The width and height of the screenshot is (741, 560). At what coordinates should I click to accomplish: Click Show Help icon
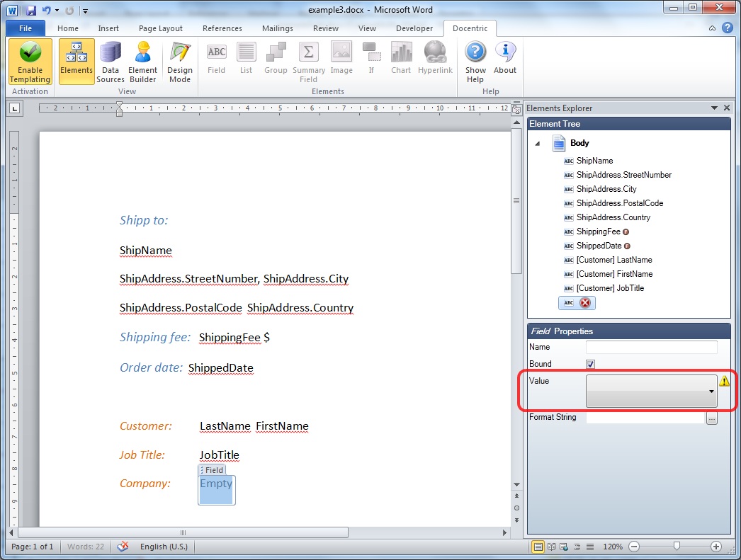tap(475, 62)
